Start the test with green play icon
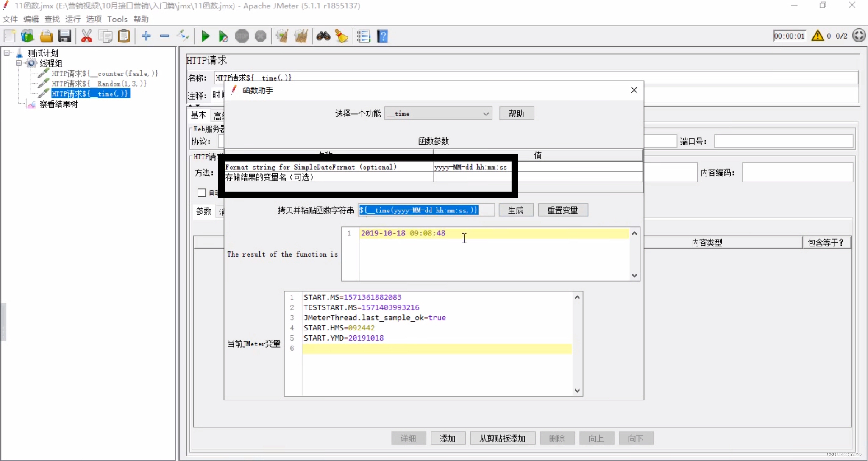The image size is (868, 461). (206, 36)
